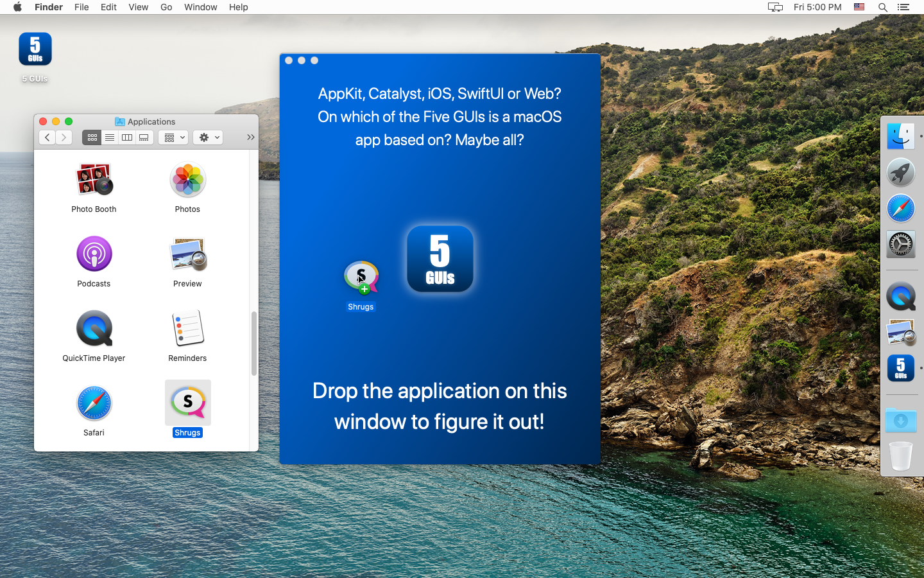Click the Finder back button
This screenshot has height=578, width=924.
[x=47, y=137]
